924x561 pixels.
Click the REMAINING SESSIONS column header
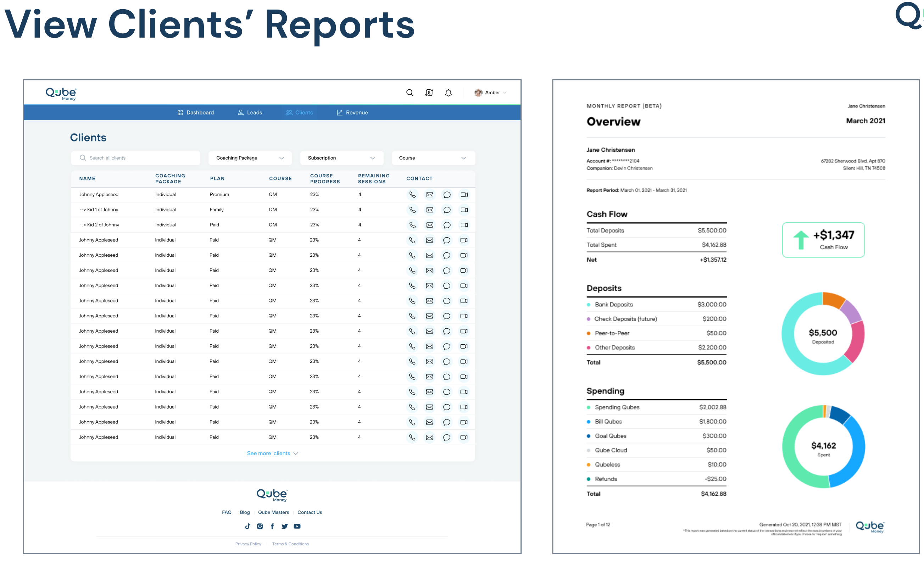point(373,178)
